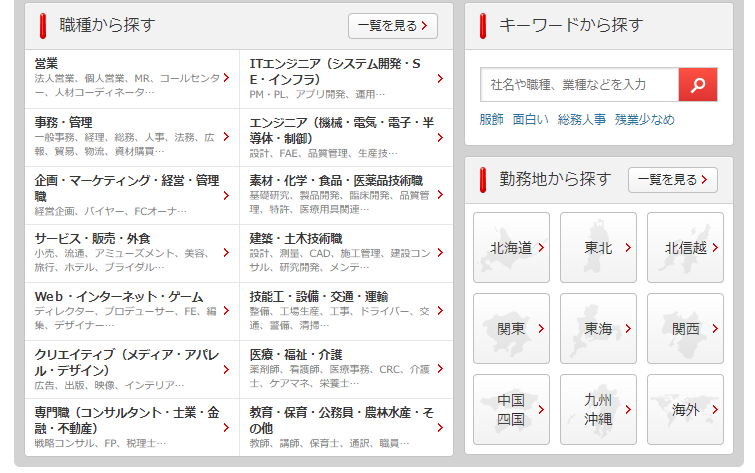The image size is (755, 473).
Task: Open the 営業 job category
Action: pos(132,79)
